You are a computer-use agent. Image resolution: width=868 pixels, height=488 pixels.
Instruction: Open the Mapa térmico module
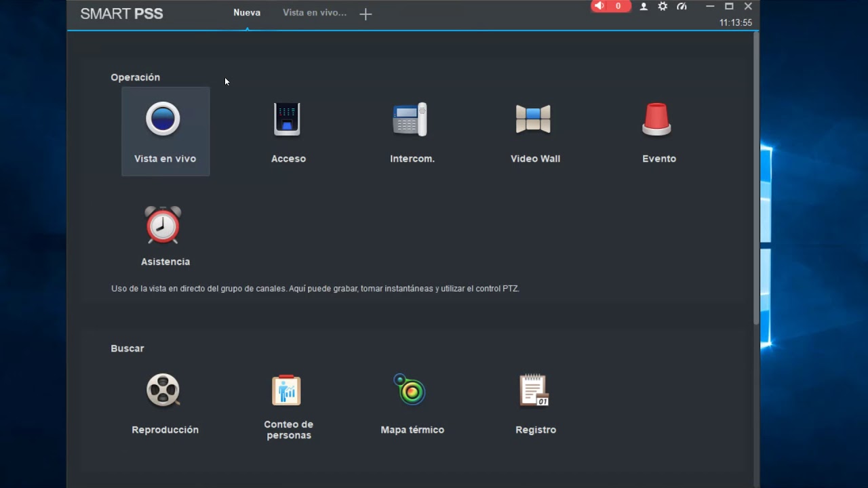pyautogui.click(x=412, y=404)
